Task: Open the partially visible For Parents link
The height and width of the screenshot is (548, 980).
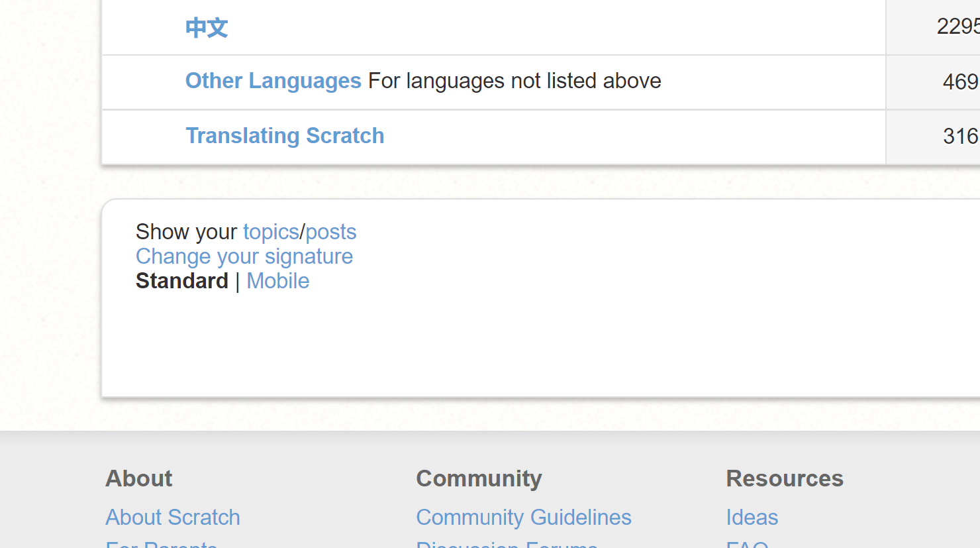Action: [x=162, y=545]
